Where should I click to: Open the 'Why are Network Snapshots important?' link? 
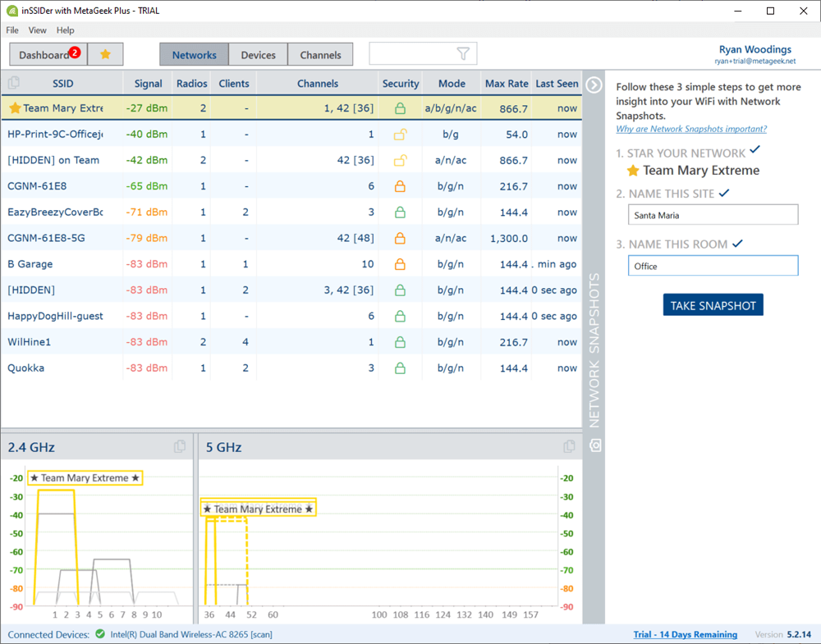pos(691,129)
